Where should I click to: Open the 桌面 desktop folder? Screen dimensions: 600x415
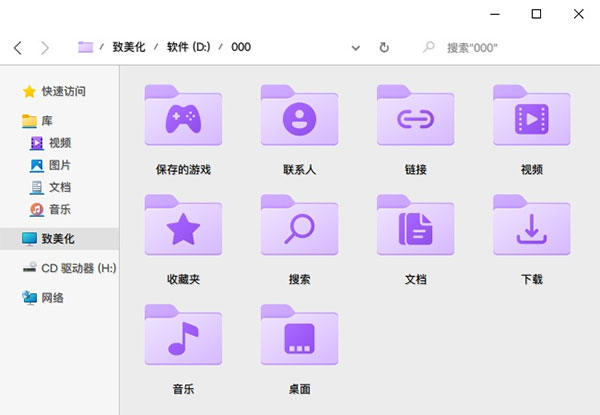point(299,339)
